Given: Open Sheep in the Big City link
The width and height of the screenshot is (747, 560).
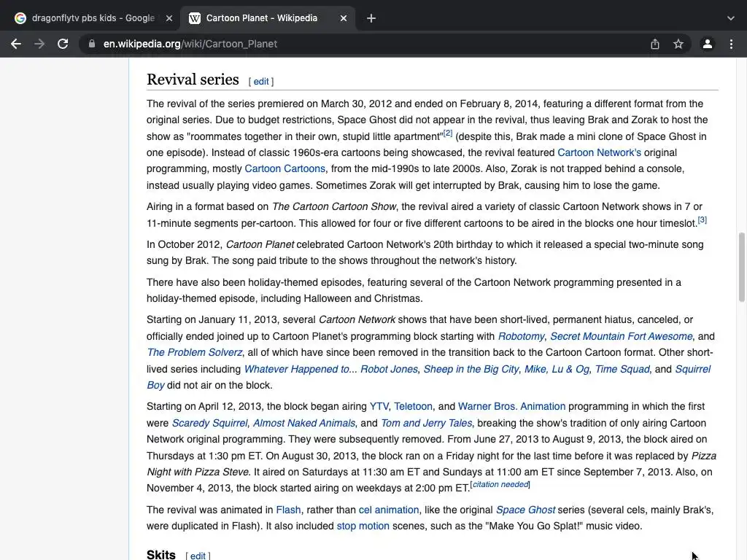Looking at the screenshot, I should 471,369.
